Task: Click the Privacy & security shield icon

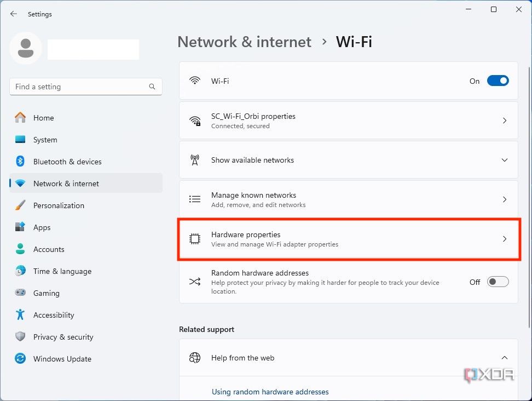Action: tap(20, 336)
